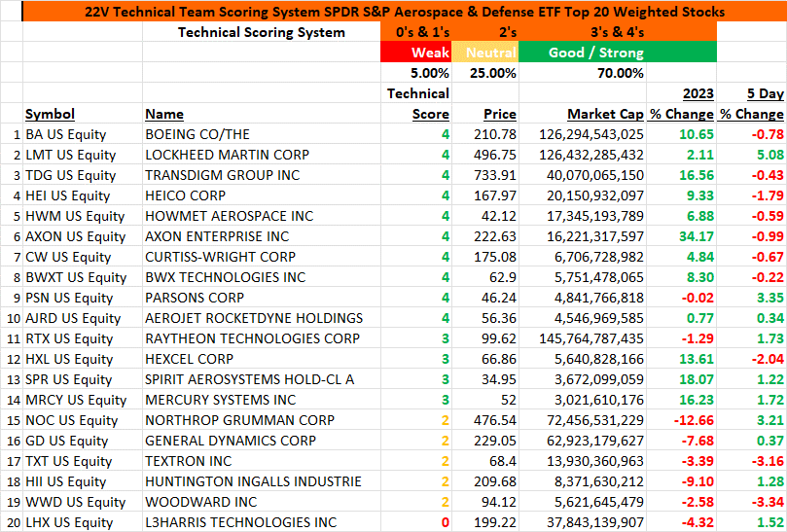This screenshot has height=532, width=787.
Task: Select Parsons' 2023 change -0.02
Action: point(681,298)
